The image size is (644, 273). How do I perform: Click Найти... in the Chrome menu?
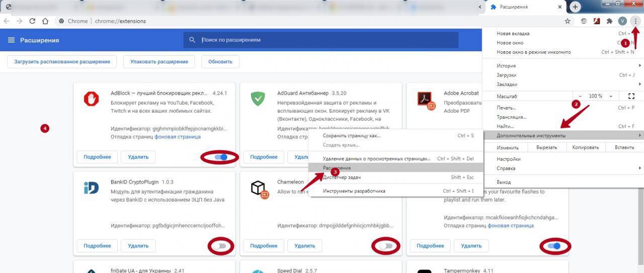pyautogui.click(x=562, y=126)
